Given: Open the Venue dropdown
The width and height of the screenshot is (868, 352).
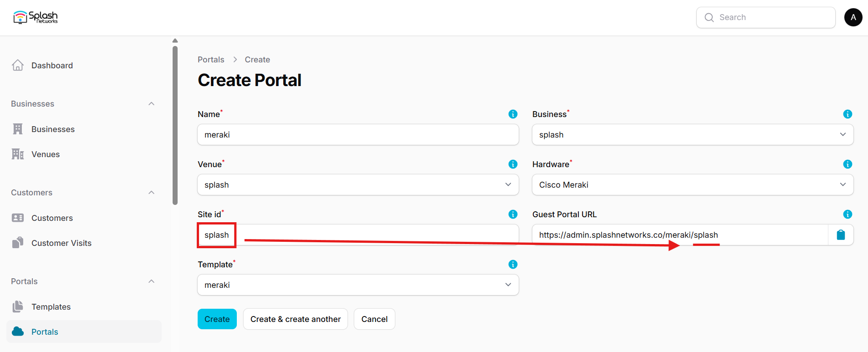Looking at the screenshot, I should [358, 185].
